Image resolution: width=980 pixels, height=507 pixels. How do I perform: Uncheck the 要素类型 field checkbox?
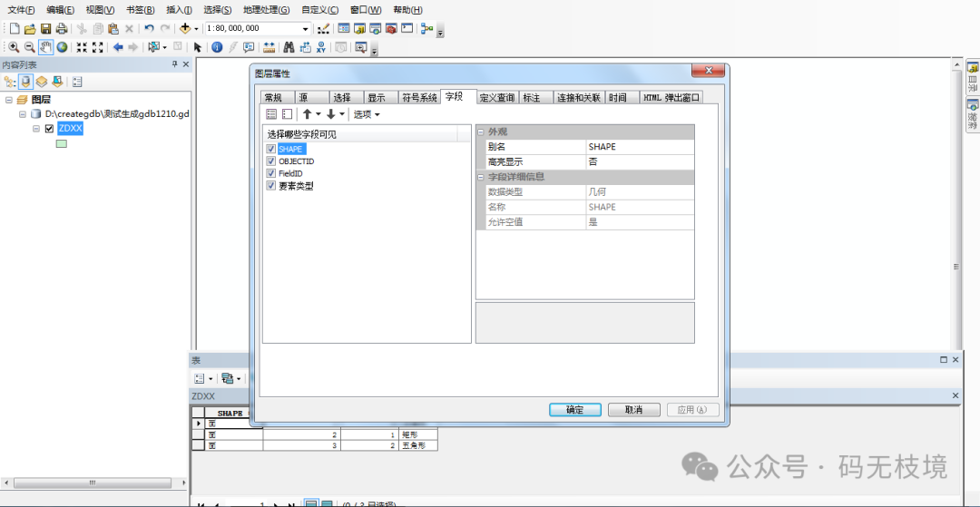[x=270, y=185]
